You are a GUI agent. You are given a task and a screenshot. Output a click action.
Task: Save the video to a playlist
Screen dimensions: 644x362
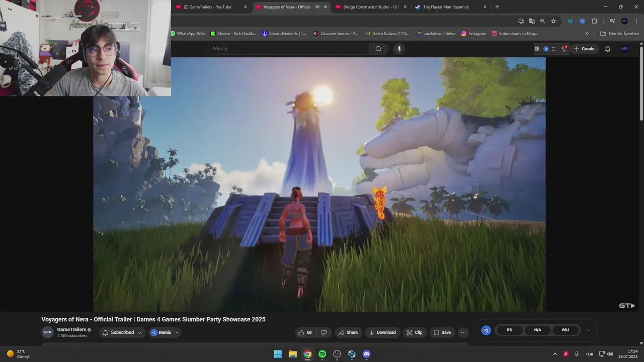pyautogui.click(x=442, y=332)
